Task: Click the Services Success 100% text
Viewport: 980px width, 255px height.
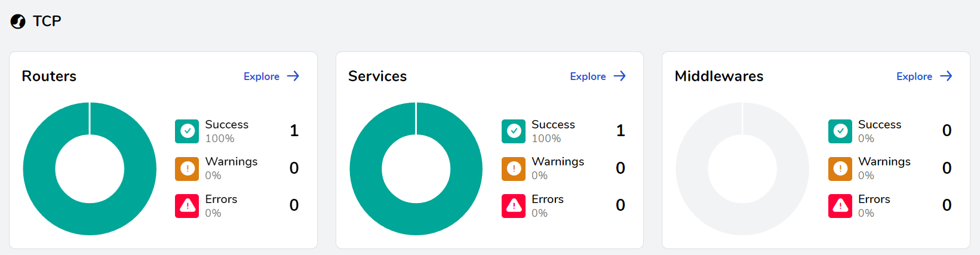Action: pyautogui.click(x=546, y=139)
